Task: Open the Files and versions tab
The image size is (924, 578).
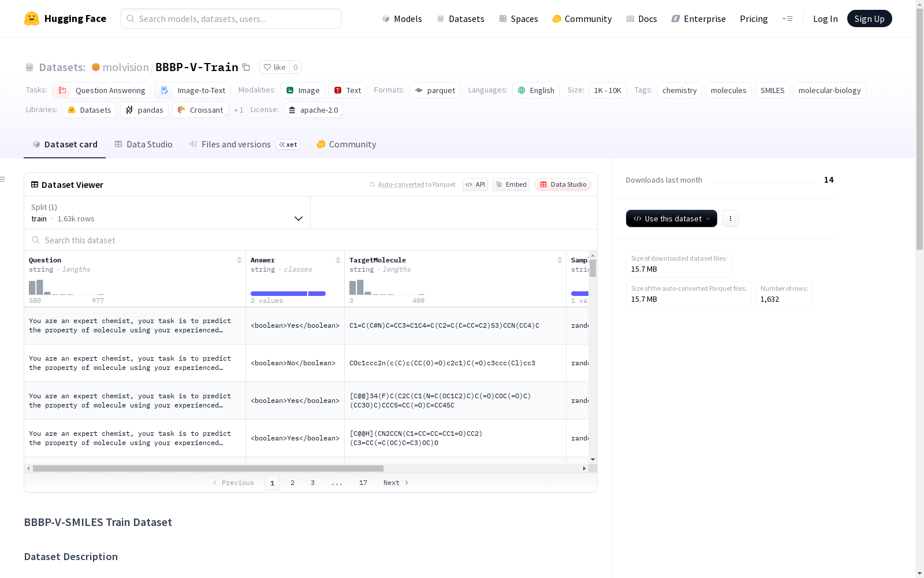Action: (244, 144)
